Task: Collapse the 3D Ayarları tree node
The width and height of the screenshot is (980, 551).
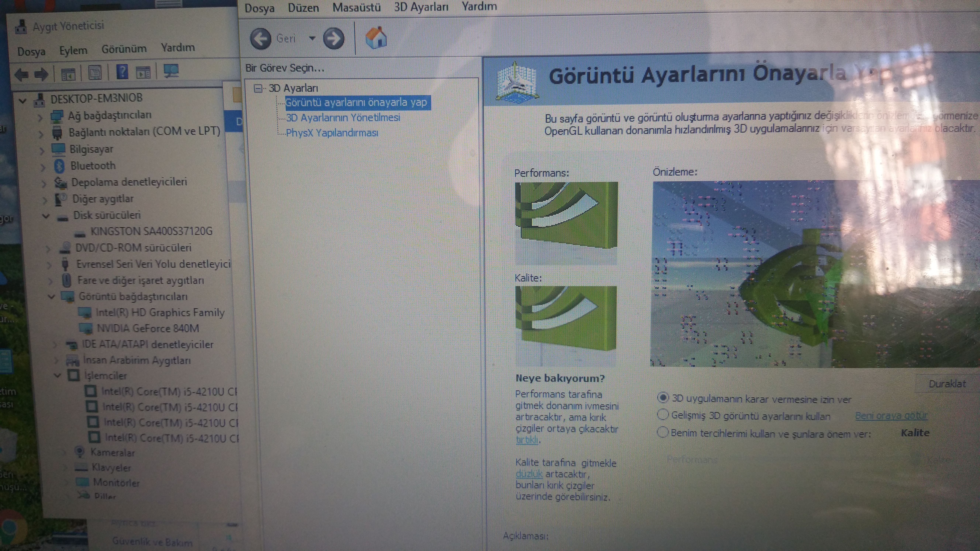Action: [x=258, y=89]
